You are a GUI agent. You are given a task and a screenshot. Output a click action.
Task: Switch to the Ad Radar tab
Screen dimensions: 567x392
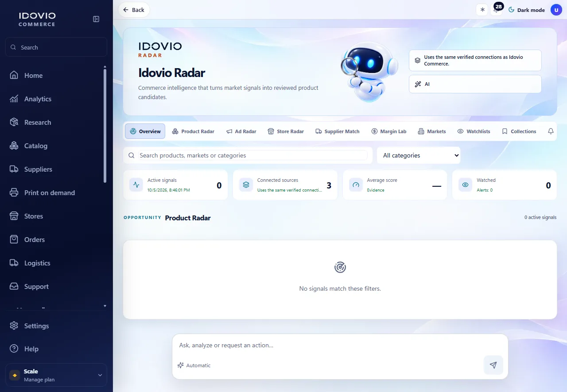(241, 131)
